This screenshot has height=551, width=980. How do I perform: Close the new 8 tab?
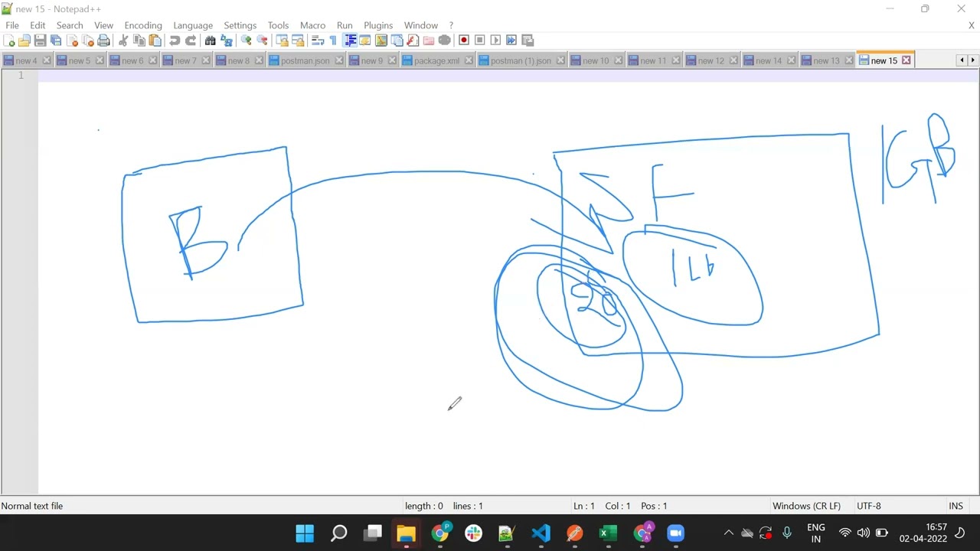point(259,60)
